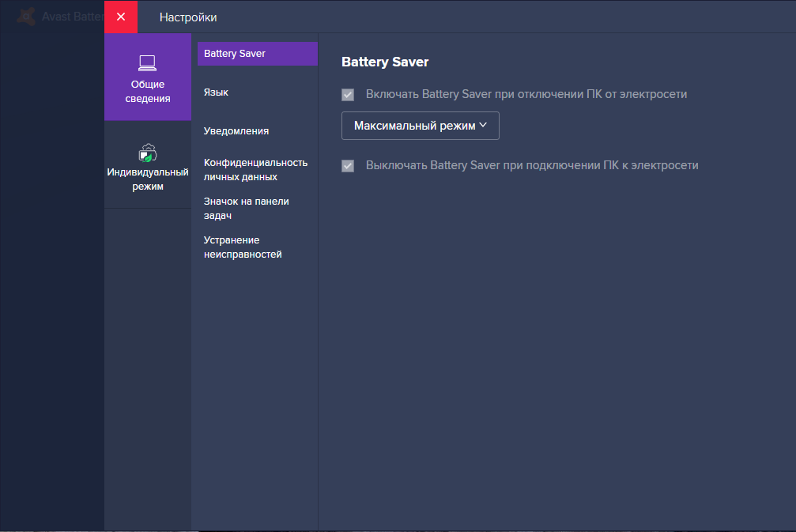Click the laptop icon above Общие сведения
Screen dimensions: 796x532
147,63
